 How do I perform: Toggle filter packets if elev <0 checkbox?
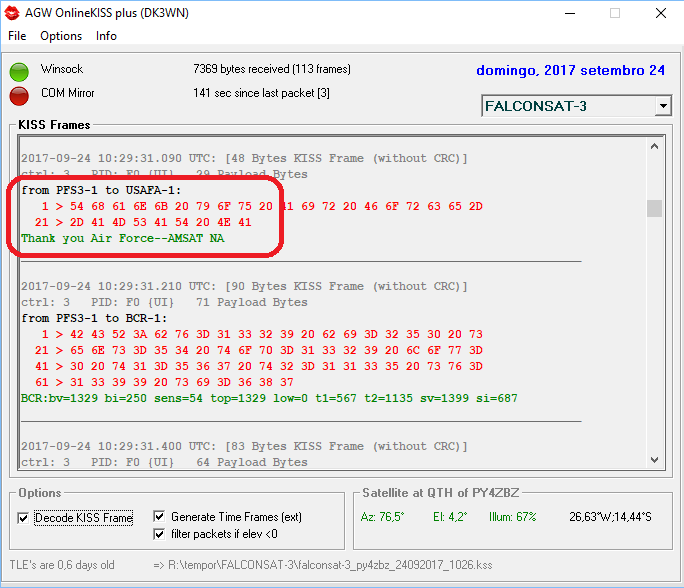[159, 534]
